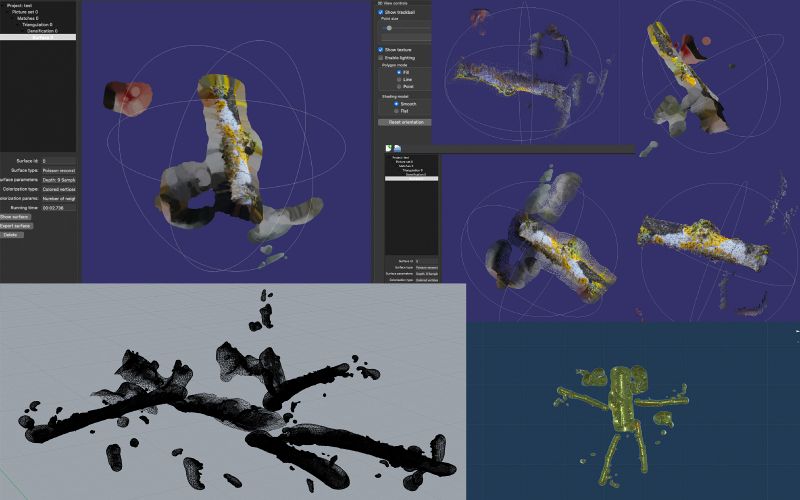Click the green document icon above the middle project tree
This screenshot has width=800, height=500.
pos(388,148)
